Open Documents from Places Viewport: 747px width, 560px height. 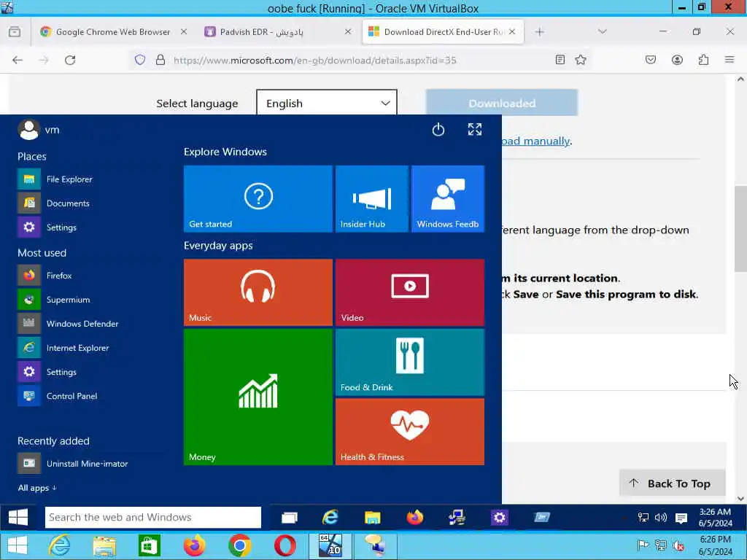[54, 203]
